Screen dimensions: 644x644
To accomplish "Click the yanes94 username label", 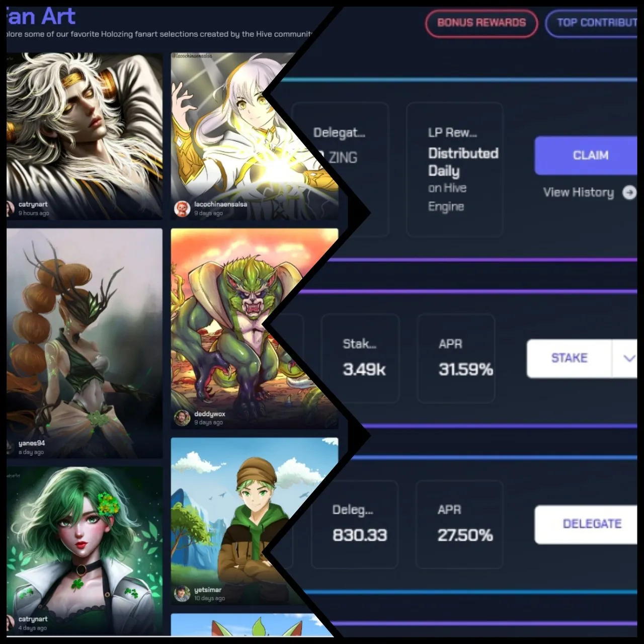I will (31, 443).
